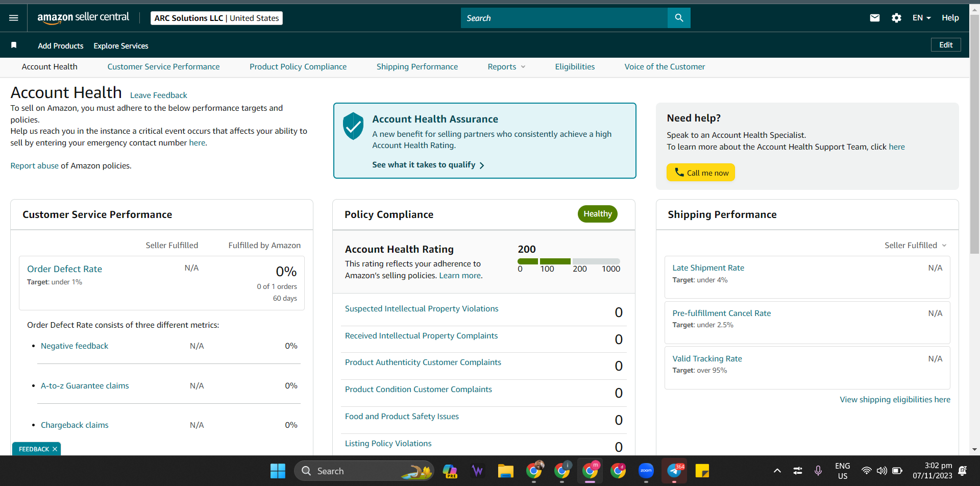Open the Seller Fulfilled shipping dropdown
Viewport: 980px width, 486px height.
tap(916, 246)
